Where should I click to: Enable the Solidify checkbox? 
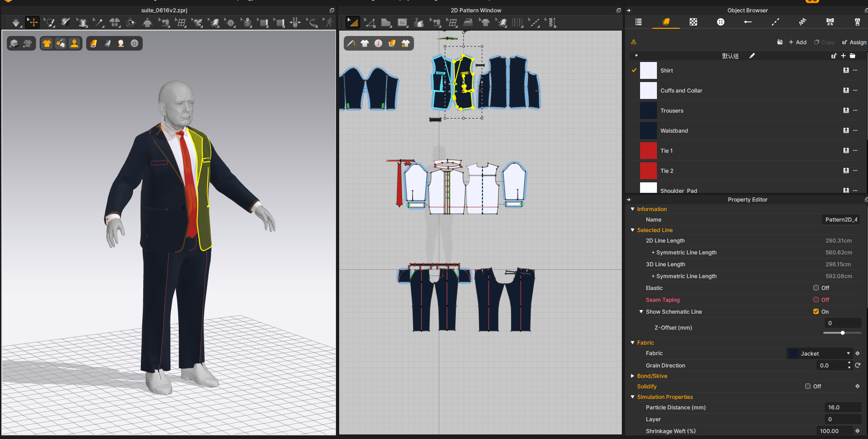(x=808, y=386)
